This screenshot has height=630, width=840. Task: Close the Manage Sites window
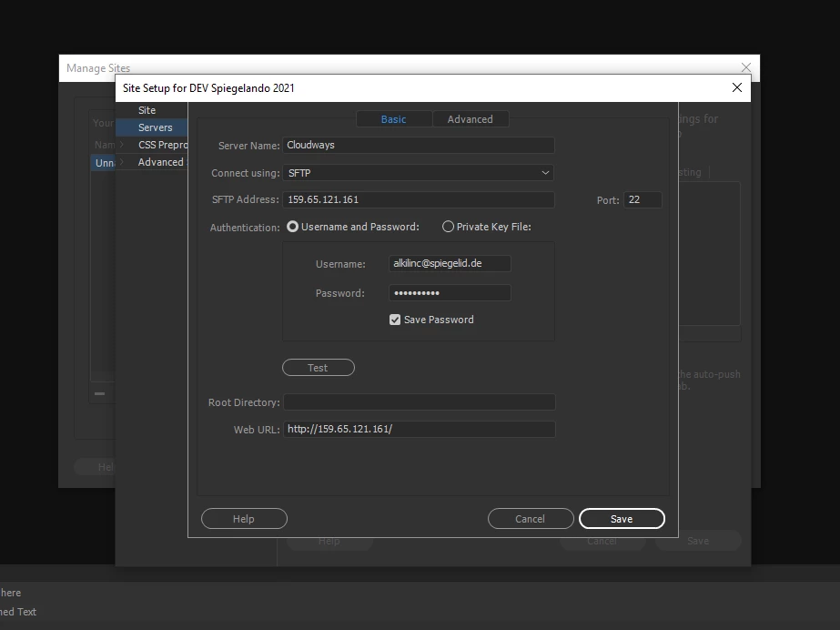[x=746, y=67]
